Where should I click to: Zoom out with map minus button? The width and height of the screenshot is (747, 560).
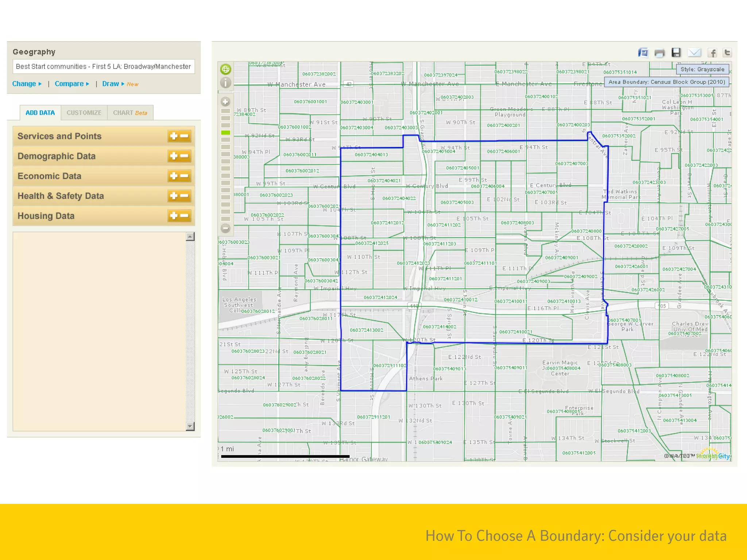tap(225, 229)
